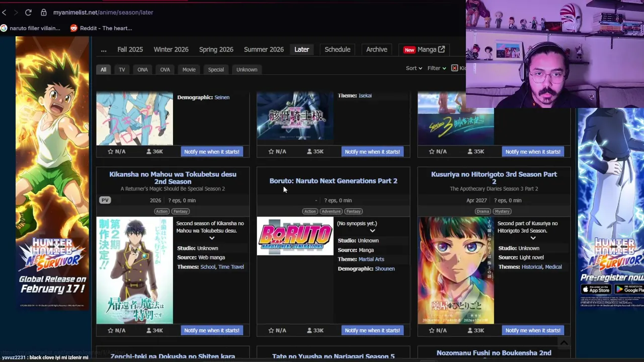Click Adventure genre tag on Boruto card
Viewport: 644px width, 362px height.
point(331,211)
